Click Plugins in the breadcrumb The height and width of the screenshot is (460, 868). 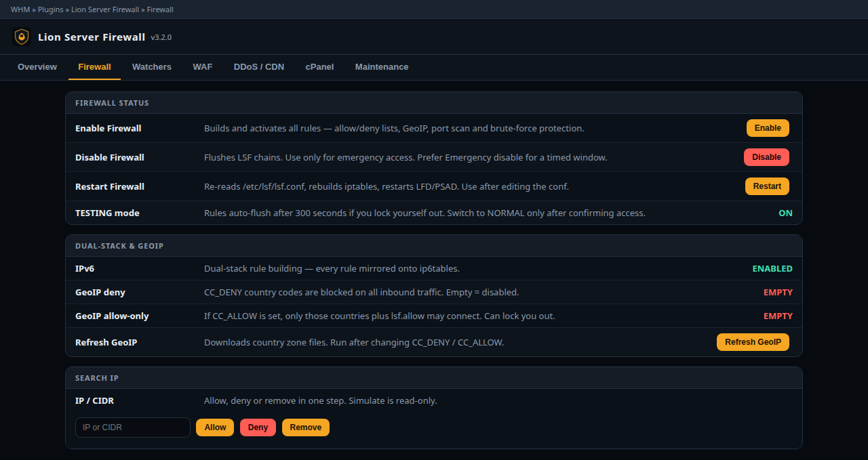pos(50,9)
